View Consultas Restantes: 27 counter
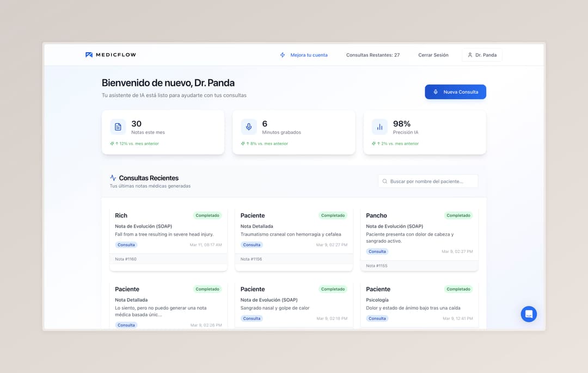The width and height of the screenshot is (588, 373). pos(373,55)
